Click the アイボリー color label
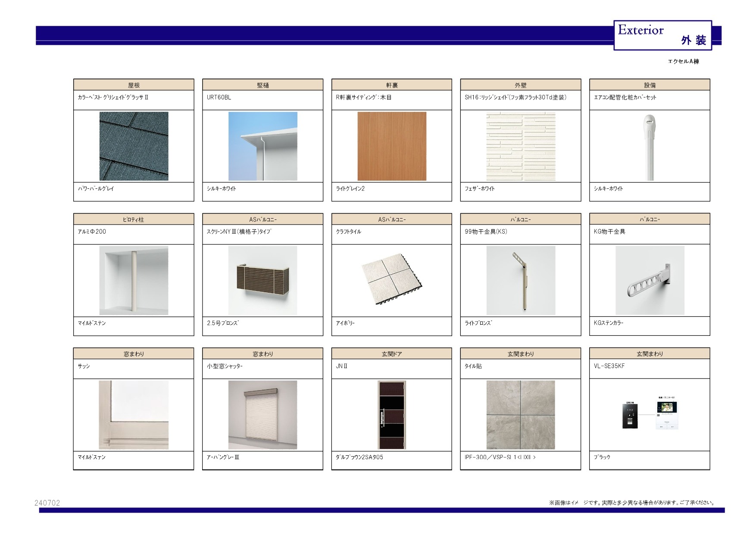The height and width of the screenshot is (535, 756). [x=345, y=323]
